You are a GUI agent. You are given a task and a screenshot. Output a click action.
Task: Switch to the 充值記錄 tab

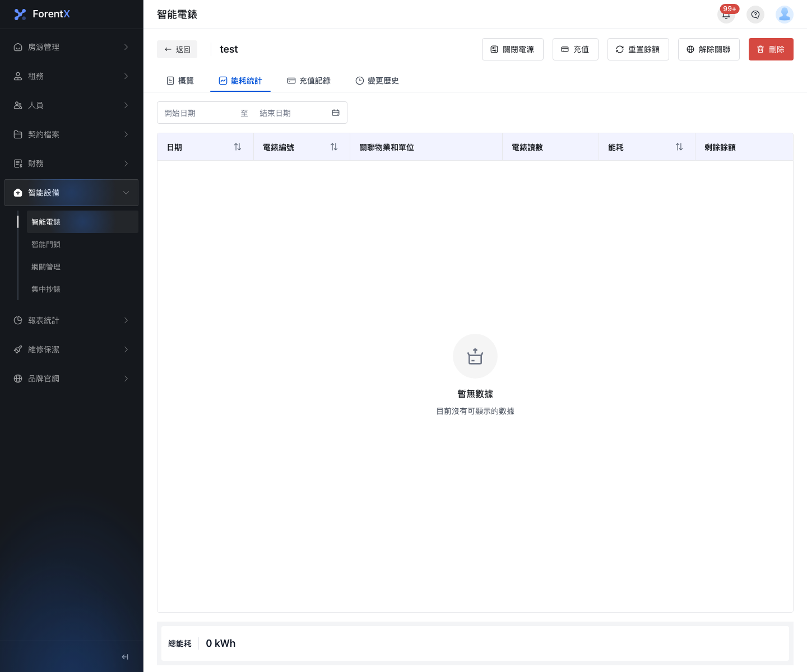309,81
